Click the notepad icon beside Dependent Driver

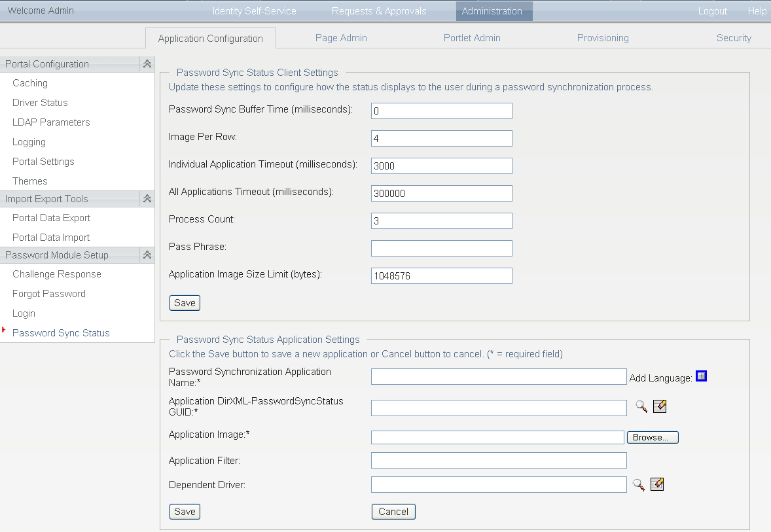[657, 484]
